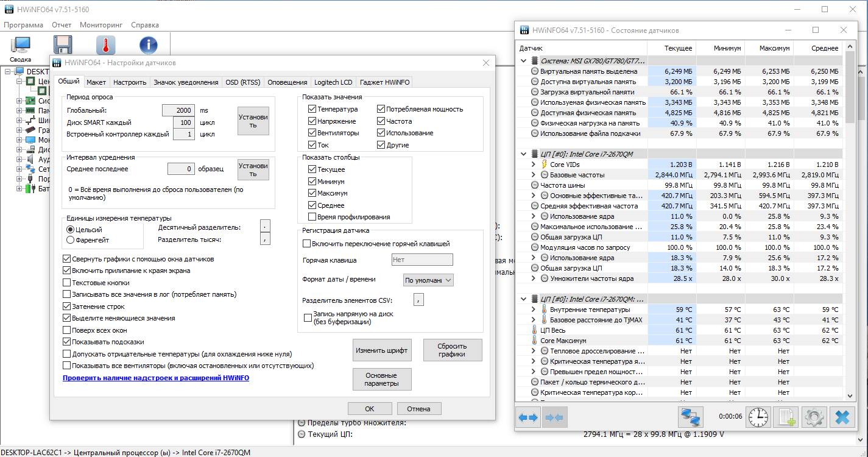Click Установить button for Период опроса
Screen dimensions: 868x457
pyautogui.click(x=253, y=121)
